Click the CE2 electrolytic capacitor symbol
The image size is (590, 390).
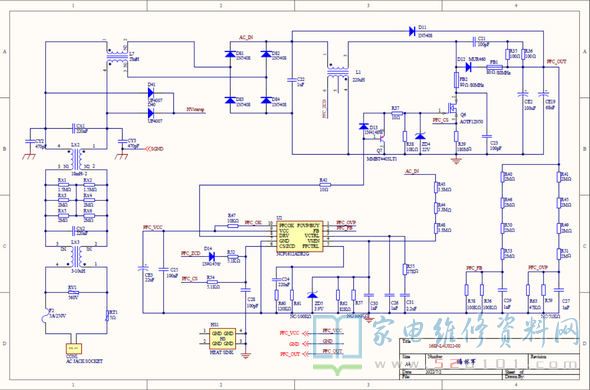[523, 93]
